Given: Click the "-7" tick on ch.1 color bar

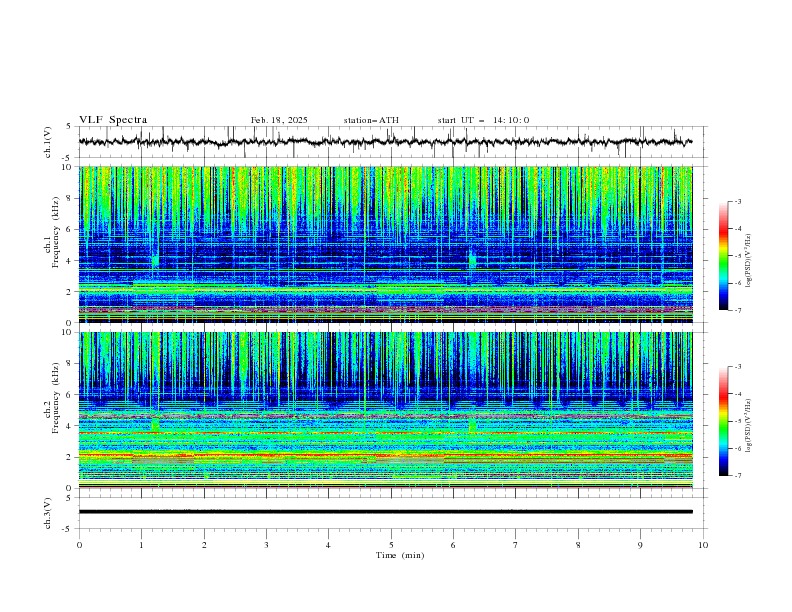Looking at the screenshot, I should (x=737, y=311).
